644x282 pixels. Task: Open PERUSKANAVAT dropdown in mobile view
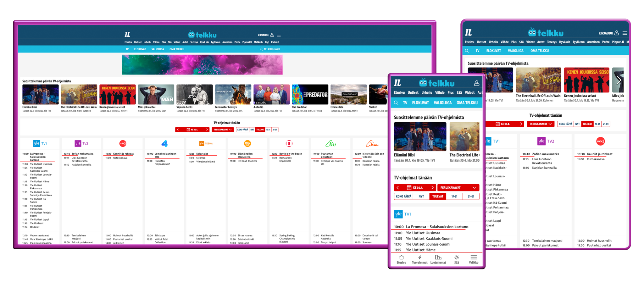click(x=458, y=188)
